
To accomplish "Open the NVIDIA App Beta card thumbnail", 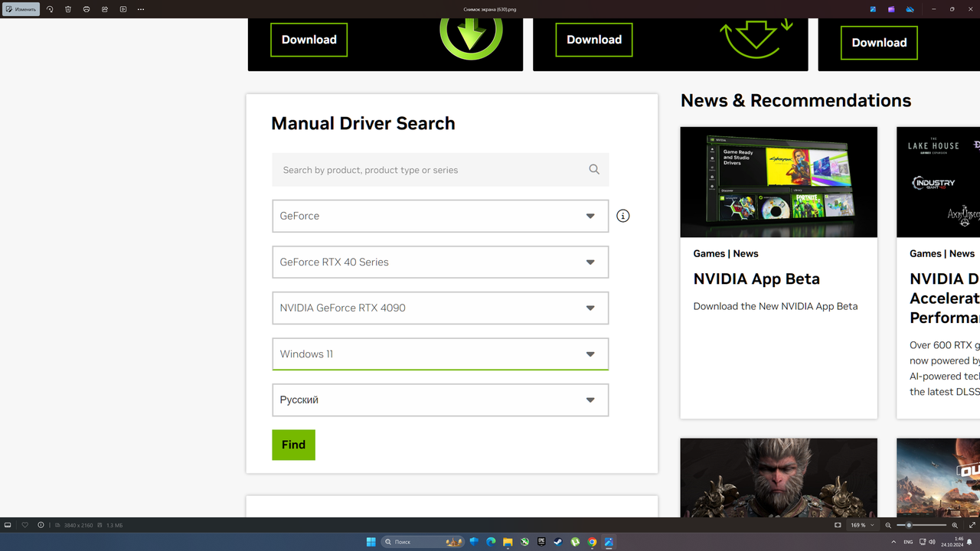I will pos(779,182).
